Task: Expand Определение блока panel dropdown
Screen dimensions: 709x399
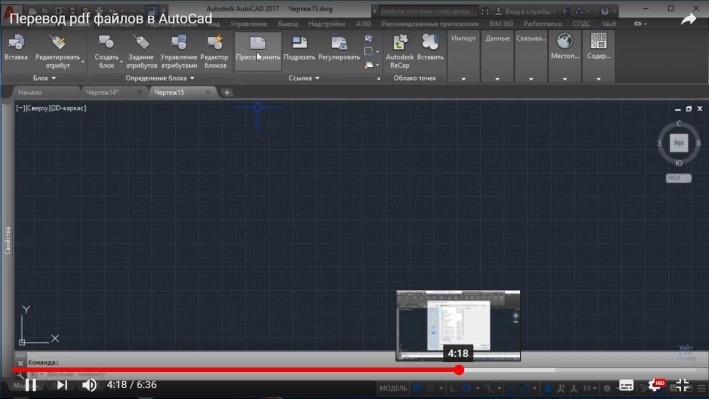Action: tap(160, 78)
